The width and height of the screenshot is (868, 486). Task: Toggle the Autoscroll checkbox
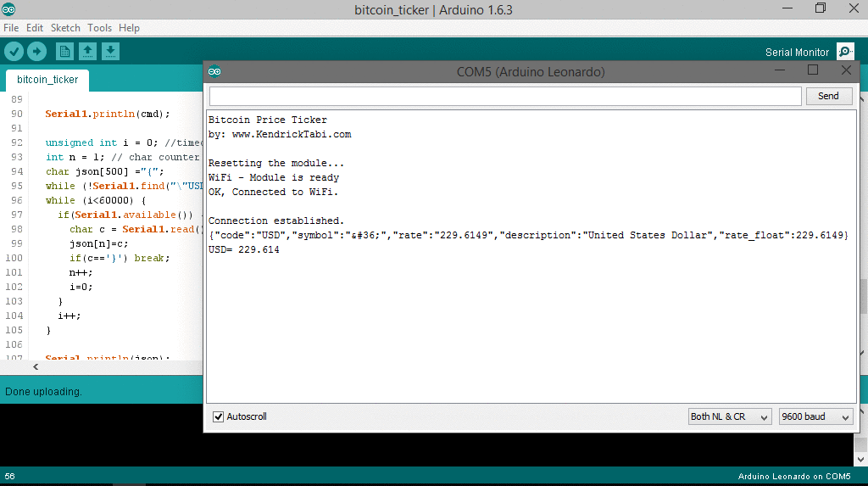(218, 416)
